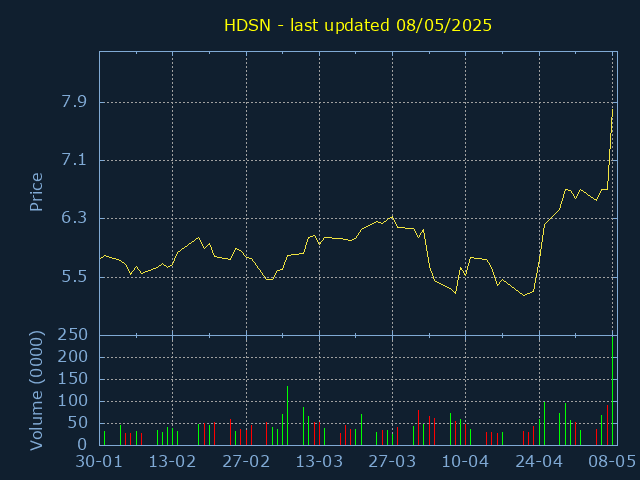The width and height of the screenshot is (640, 480).
Task: Click the 27-03 date label
Action: [x=392, y=462]
